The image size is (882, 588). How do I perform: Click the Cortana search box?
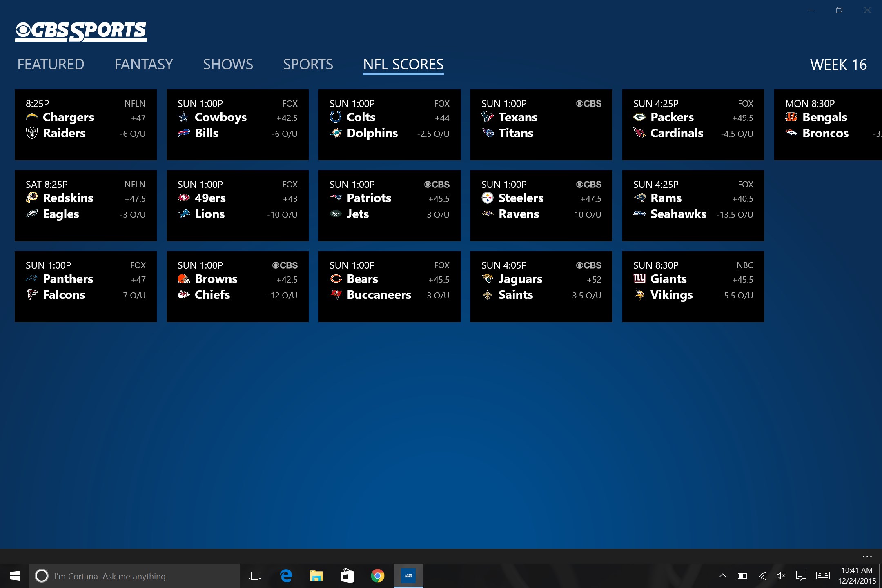coord(135,576)
